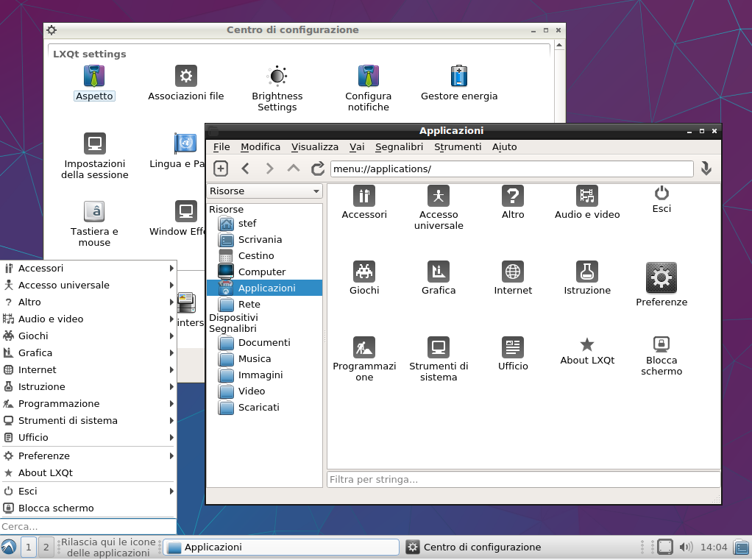Switch to virtual desktop 2
752x560 pixels.
click(46, 547)
